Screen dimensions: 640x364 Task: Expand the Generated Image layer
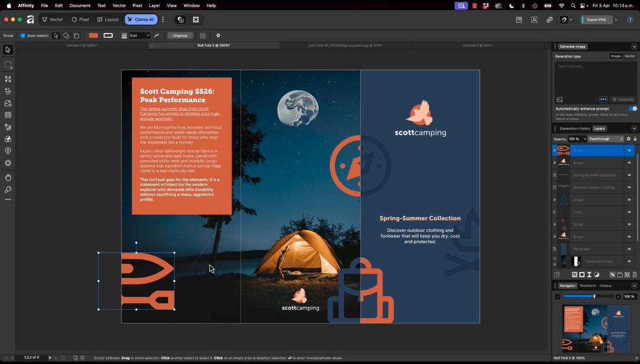click(554, 264)
